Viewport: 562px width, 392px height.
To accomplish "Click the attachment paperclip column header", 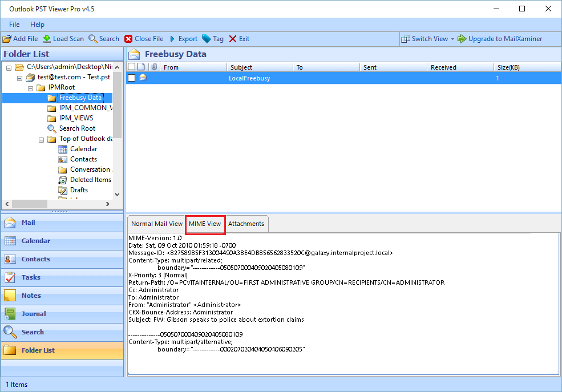I will pyautogui.click(x=154, y=67).
